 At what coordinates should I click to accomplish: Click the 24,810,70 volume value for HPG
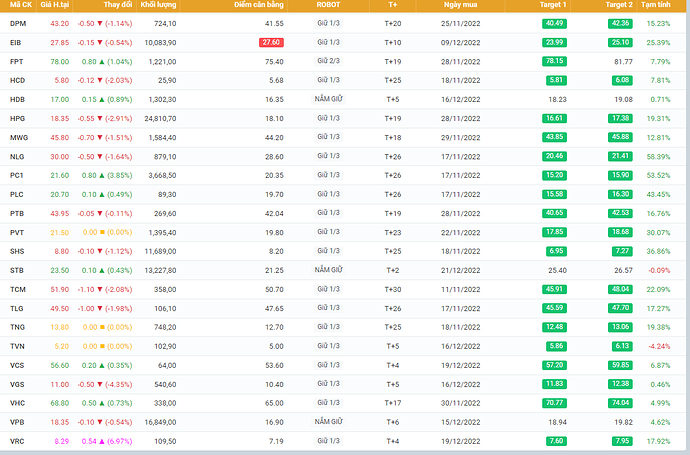click(160, 118)
